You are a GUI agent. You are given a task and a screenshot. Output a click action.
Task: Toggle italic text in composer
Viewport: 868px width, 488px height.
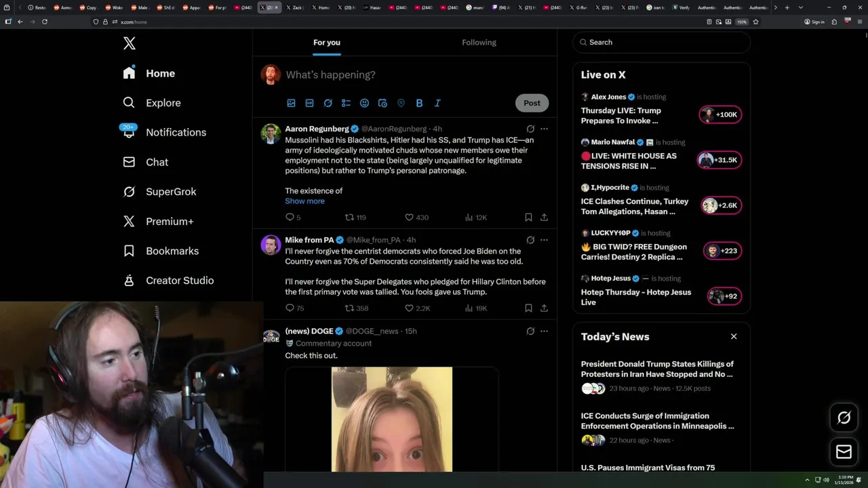[437, 103]
